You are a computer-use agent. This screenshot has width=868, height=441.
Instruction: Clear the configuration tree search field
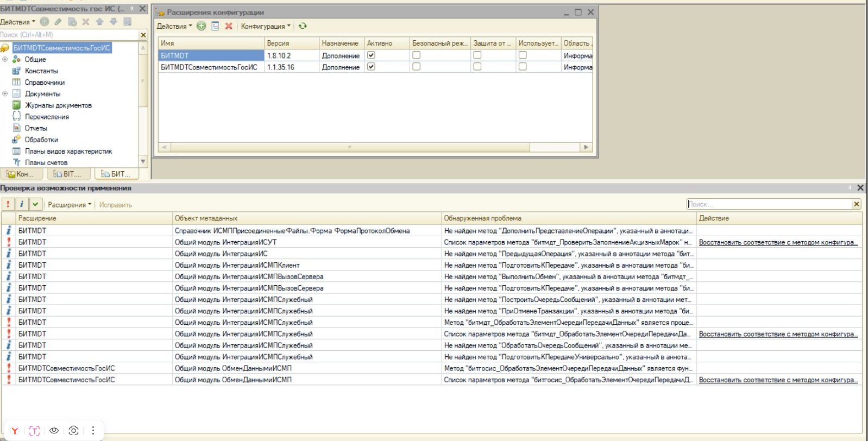143,35
